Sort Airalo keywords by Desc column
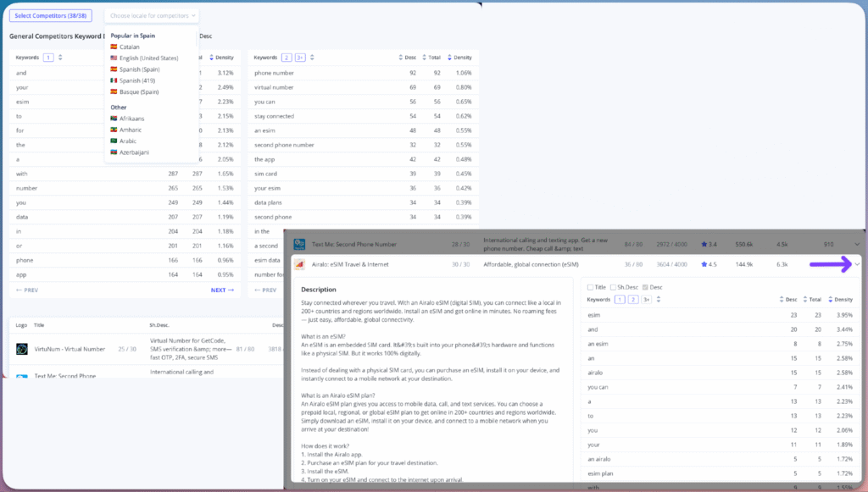This screenshot has height=492, width=868. point(782,300)
